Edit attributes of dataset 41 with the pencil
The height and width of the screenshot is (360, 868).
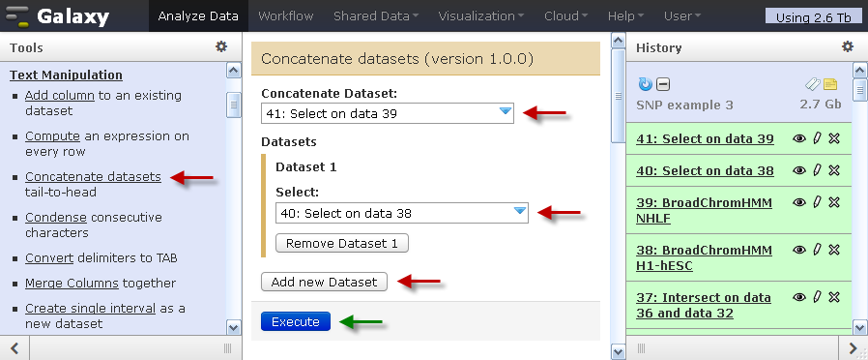[817, 138]
